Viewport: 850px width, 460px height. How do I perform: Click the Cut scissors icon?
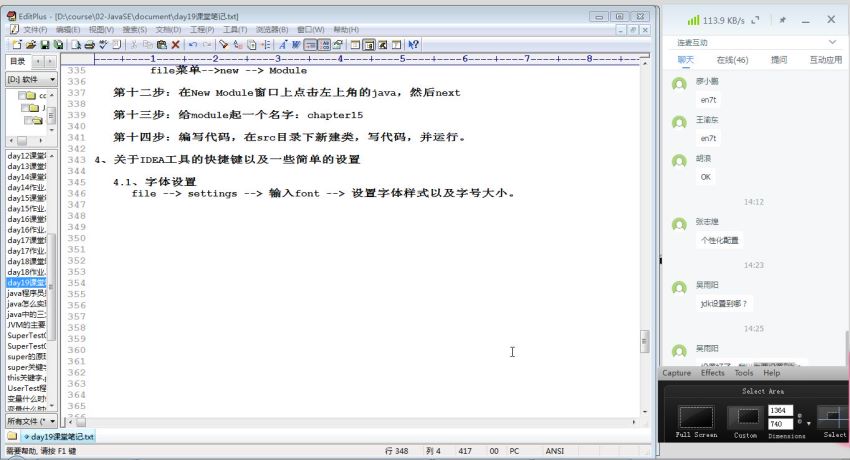coord(133,45)
